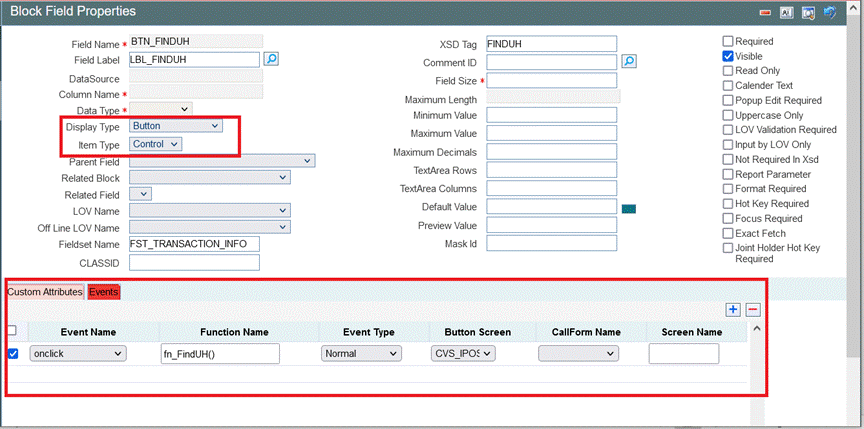Click the event row Screen Name input
The width and height of the screenshot is (864, 429).
(x=684, y=354)
